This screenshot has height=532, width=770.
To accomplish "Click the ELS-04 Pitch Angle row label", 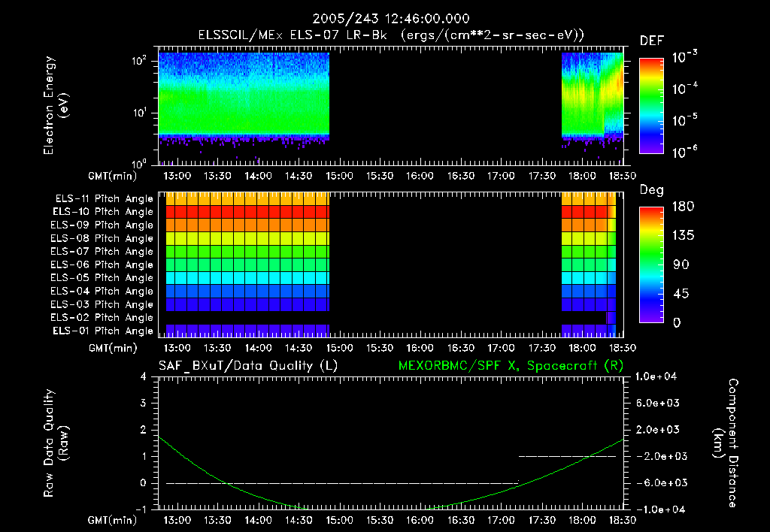I will pyautogui.click(x=102, y=291).
